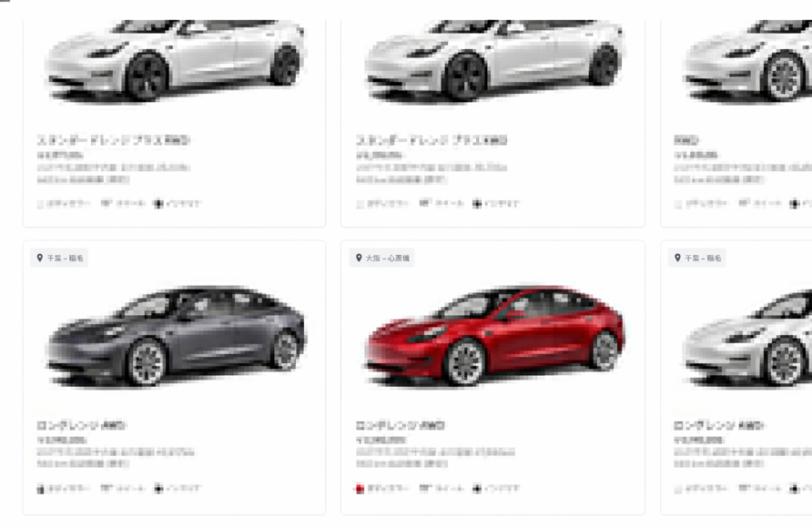Click wheel icon on the gray car card
The image size is (812, 528).
107,488
